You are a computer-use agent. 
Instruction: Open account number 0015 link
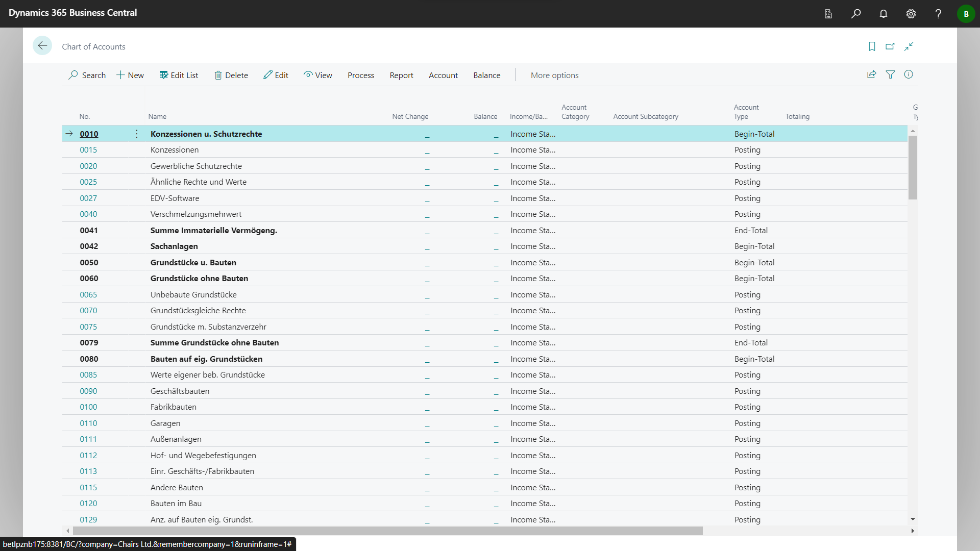(x=88, y=150)
